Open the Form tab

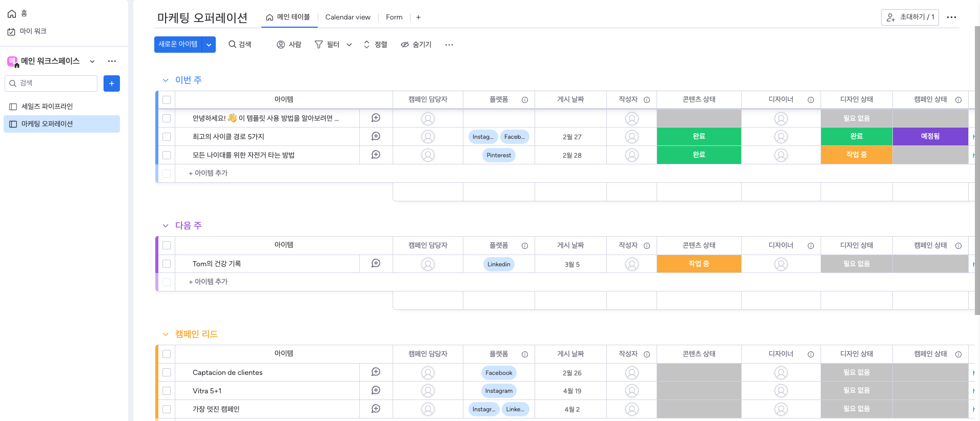394,17
